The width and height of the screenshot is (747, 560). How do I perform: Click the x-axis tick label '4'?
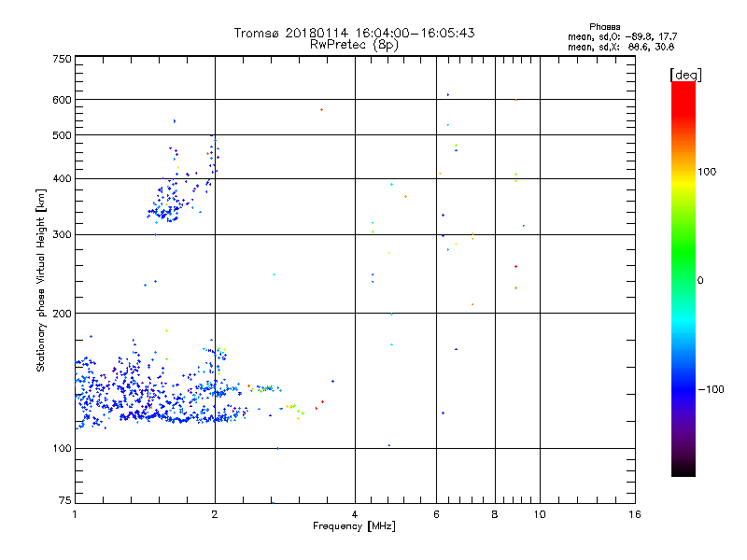[x=355, y=514]
